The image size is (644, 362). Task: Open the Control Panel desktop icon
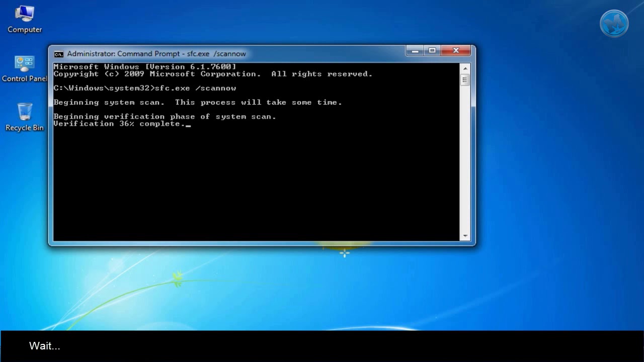tap(25, 68)
